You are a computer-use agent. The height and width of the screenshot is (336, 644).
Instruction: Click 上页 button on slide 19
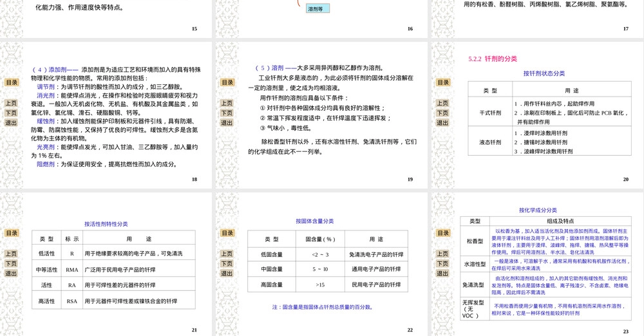click(x=227, y=103)
